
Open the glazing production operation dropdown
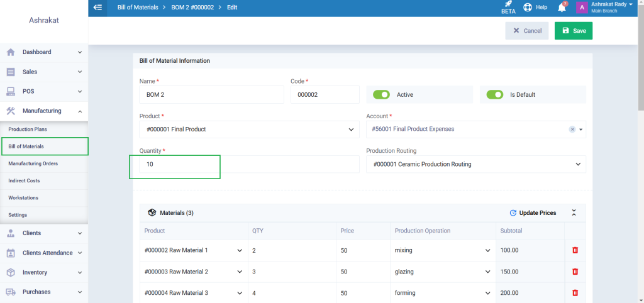click(x=442, y=272)
